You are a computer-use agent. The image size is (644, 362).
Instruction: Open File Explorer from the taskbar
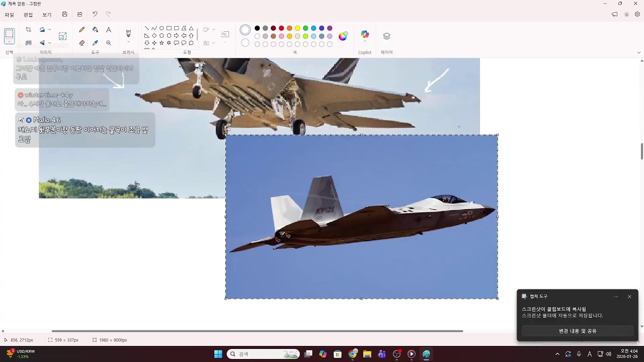(367, 354)
